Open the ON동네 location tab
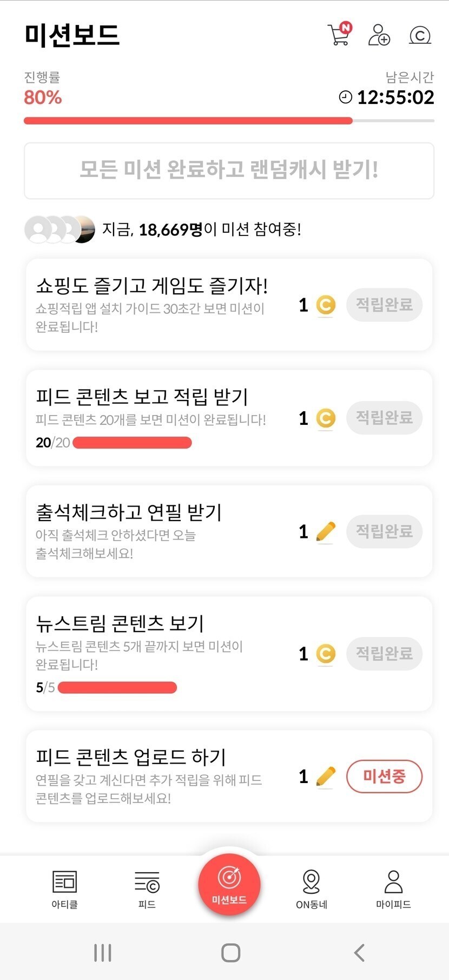 [x=312, y=889]
